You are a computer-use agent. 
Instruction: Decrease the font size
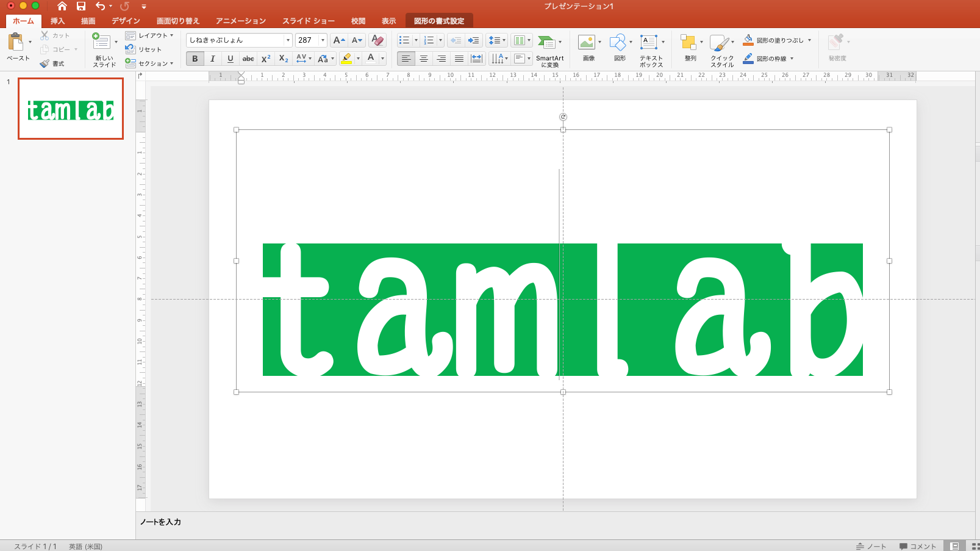point(357,40)
